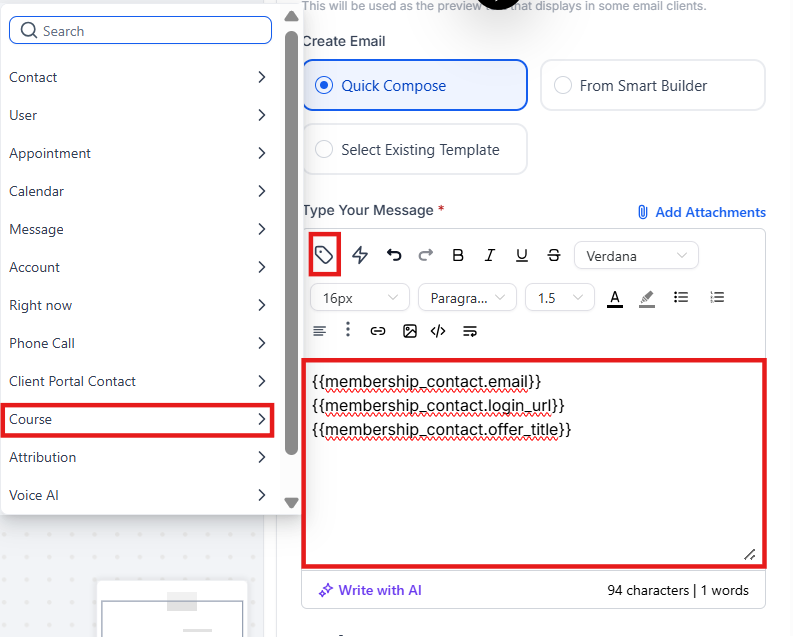Click the Write with AI button
Viewport: 793px width, 637px height.
[x=369, y=590]
